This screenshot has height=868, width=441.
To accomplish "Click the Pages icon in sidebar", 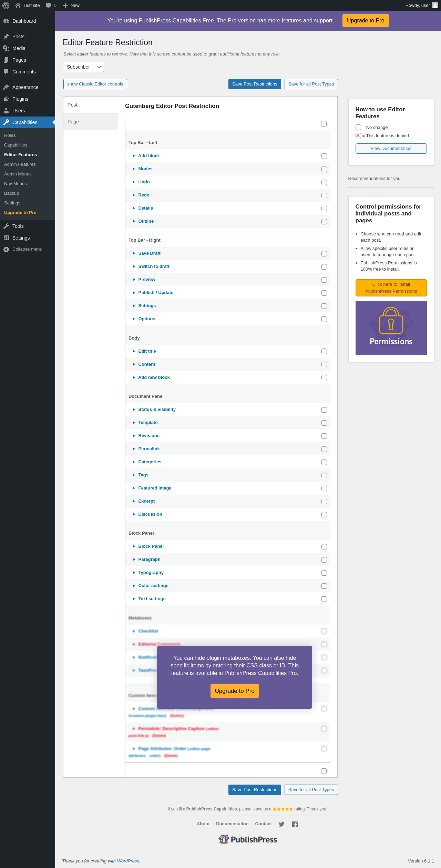I will coord(6,60).
